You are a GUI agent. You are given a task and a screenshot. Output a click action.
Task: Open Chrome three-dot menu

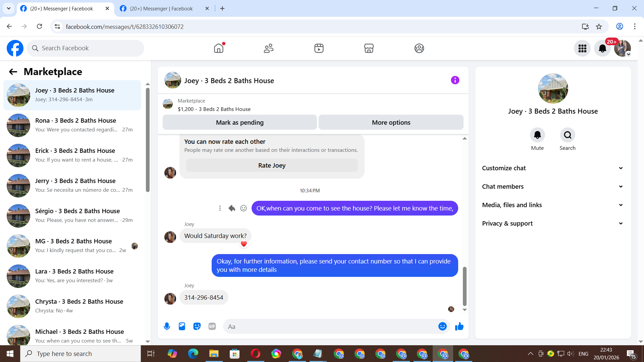point(635,26)
